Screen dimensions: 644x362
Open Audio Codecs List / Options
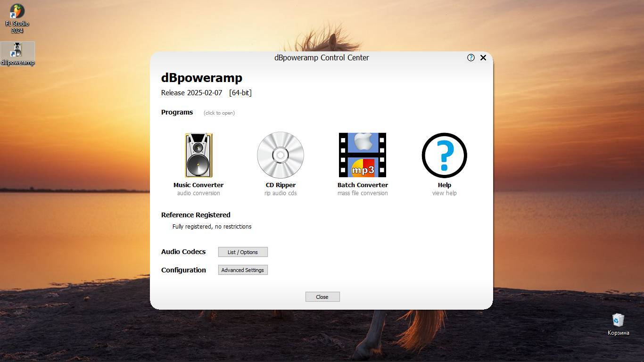pyautogui.click(x=243, y=252)
